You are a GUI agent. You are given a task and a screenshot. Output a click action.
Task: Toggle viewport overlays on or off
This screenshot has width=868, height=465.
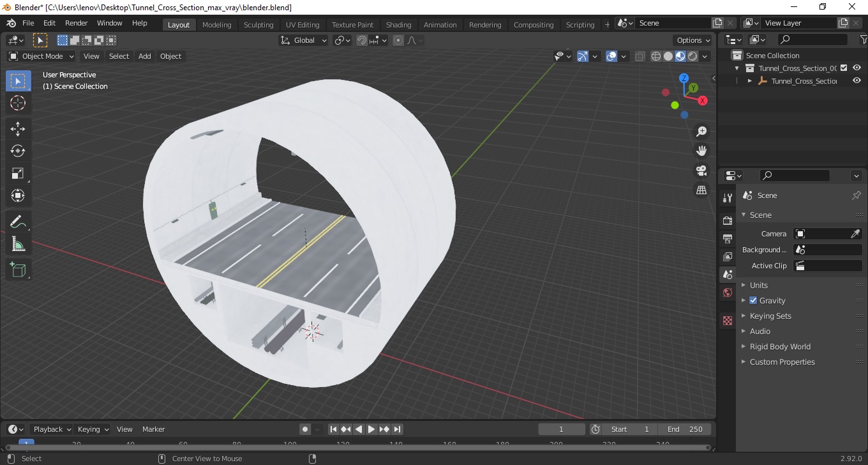611,56
